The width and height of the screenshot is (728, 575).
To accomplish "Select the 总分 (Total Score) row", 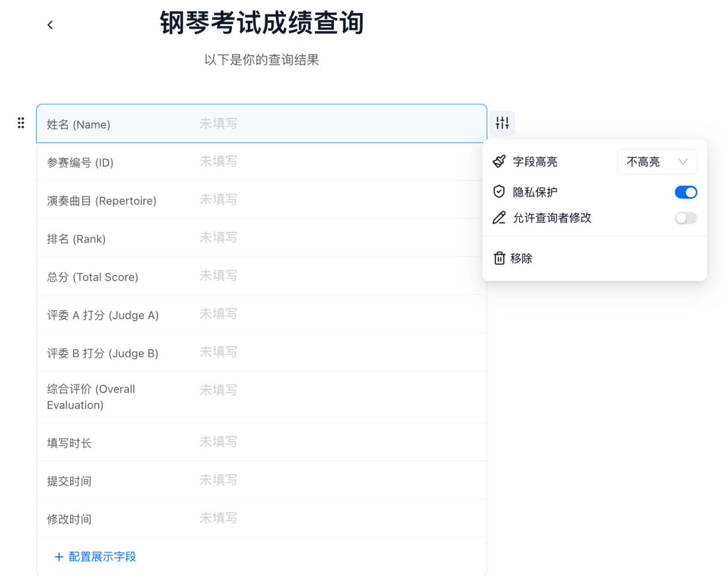I will coord(261,276).
